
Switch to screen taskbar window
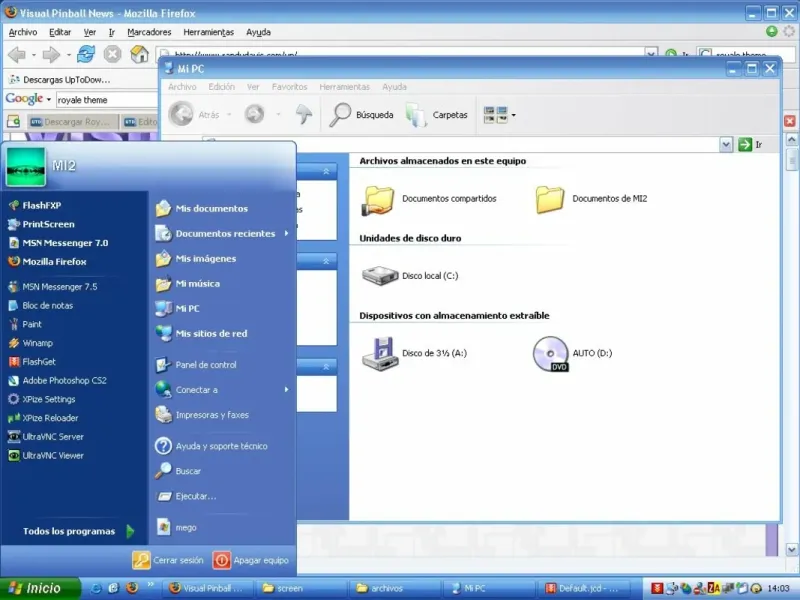click(x=301, y=588)
